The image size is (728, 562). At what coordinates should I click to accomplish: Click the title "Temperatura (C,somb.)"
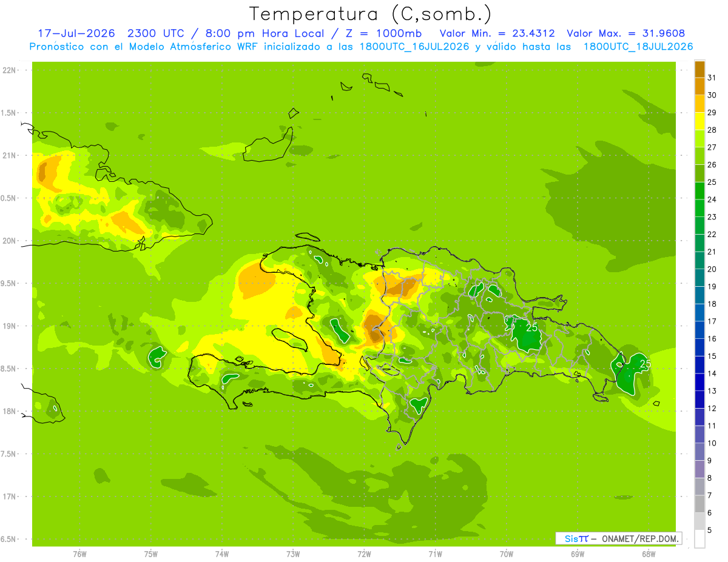point(371,13)
